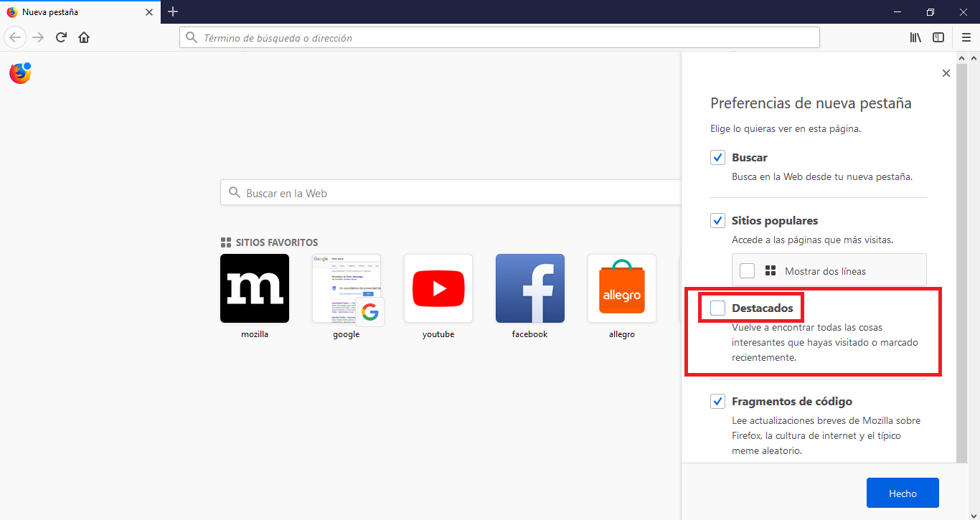Click the Destacados label text

(x=763, y=308)
